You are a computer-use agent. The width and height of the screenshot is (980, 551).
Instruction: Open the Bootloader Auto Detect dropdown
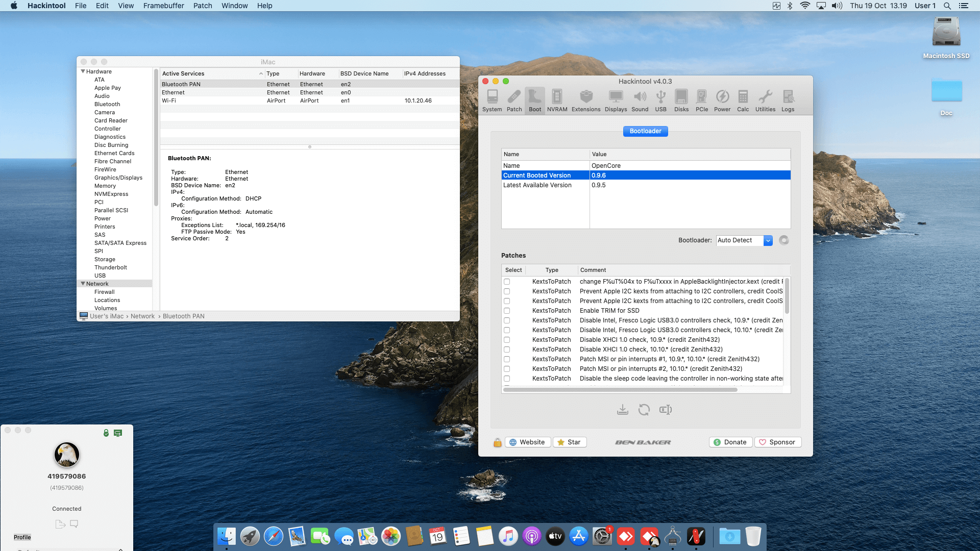[744, 240]
